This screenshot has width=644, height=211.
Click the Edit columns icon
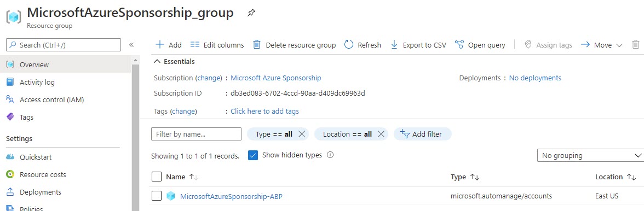tap(195, 45)
